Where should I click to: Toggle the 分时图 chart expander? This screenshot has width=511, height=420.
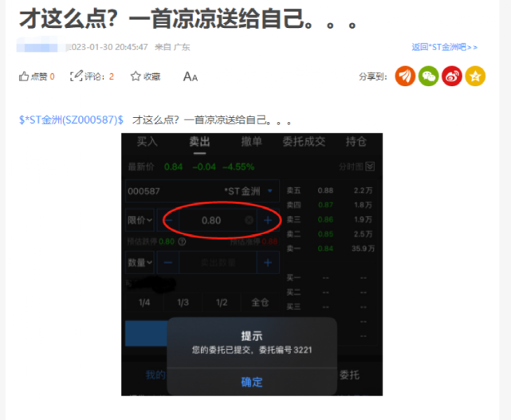369,167
